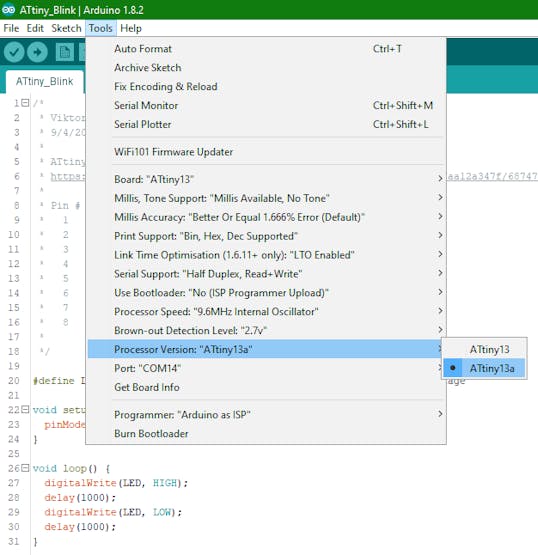Click the void loop() text
538x555 pixels.
pos(65,468)
